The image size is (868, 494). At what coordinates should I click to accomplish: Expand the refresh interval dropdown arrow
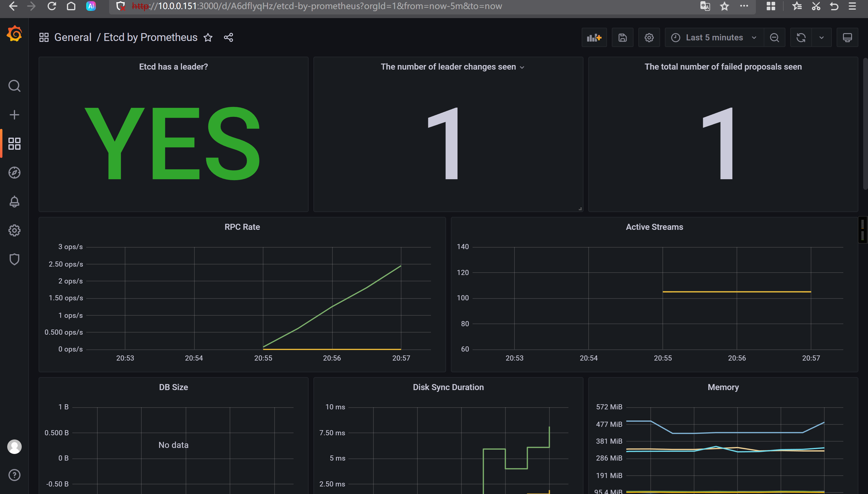pos(821,38)
